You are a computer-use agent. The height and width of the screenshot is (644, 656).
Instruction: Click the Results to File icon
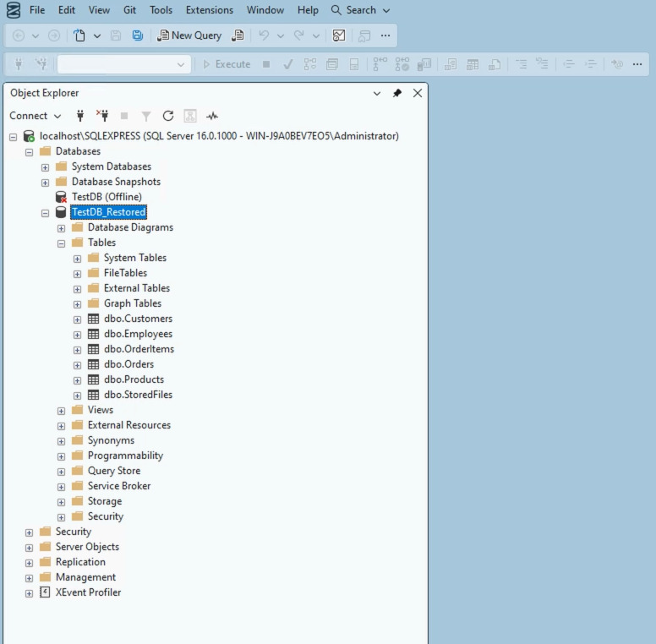(x=495, y=64)
